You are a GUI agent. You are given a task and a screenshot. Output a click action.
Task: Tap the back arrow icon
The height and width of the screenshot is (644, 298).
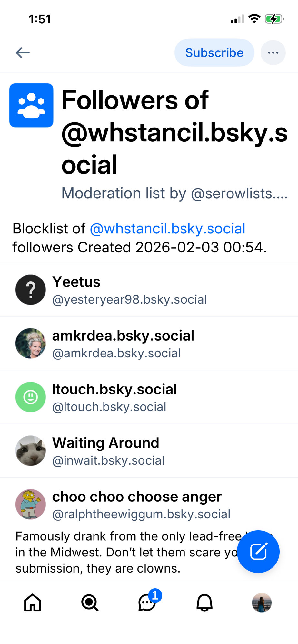tap(23, 53)
